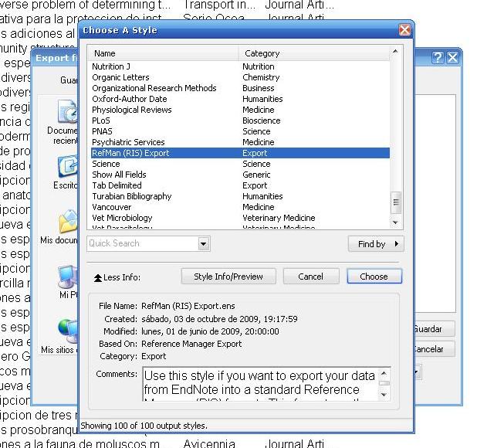Close the Choose A Style dialog
The width and height of the screenshot is (477, 448).
click(404, 30)
